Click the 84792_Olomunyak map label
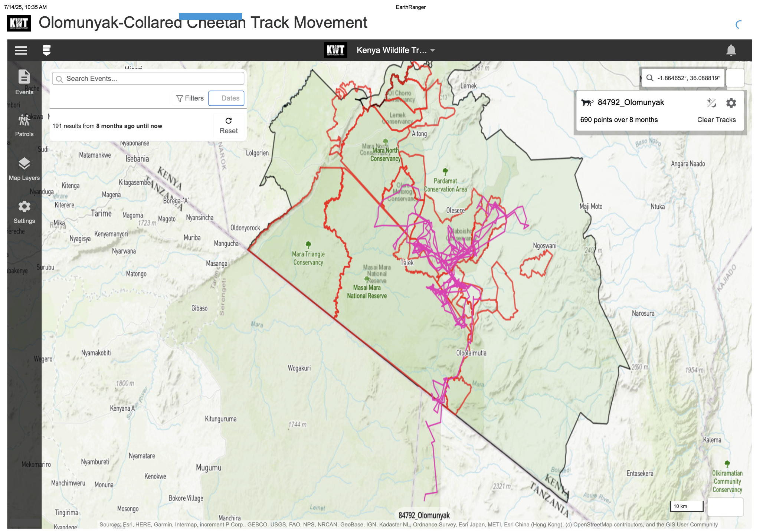Viewport: 763px width, 532px height. click(424, 515)
